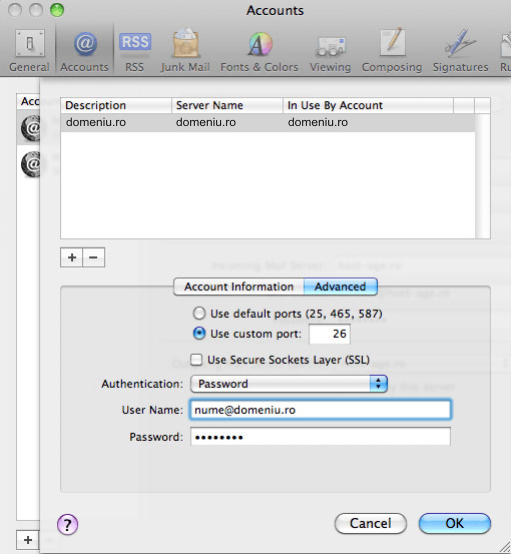
Task: Open the General preferences pane
Action: pyautogui.click(x=29, y=51)
